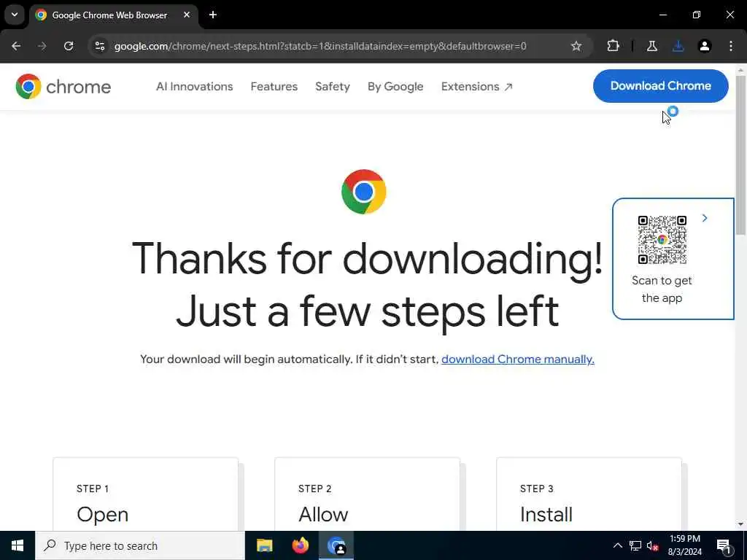Click the taskbar search box
The height and width of the screenshot is (560, 747).
click(140, 545)
